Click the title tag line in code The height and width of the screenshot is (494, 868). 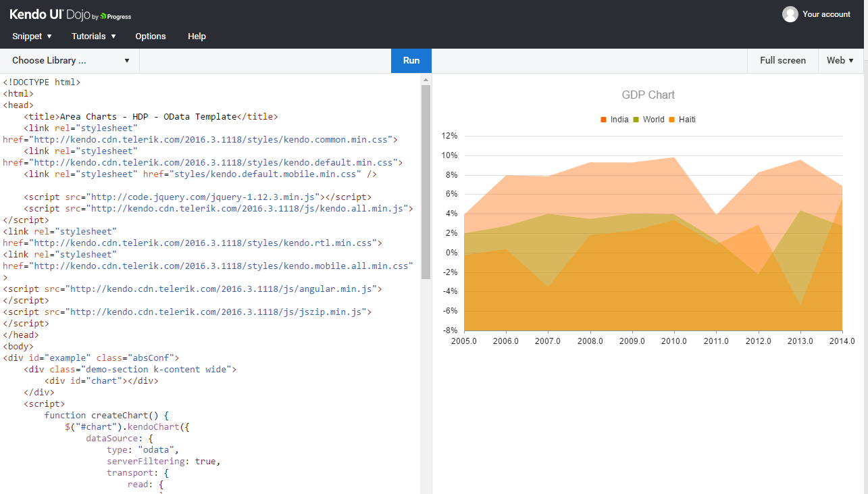point(151,116)
